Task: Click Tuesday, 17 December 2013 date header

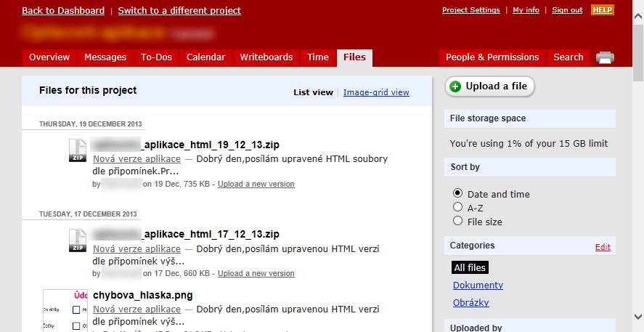Action: (x=88, y=214)
